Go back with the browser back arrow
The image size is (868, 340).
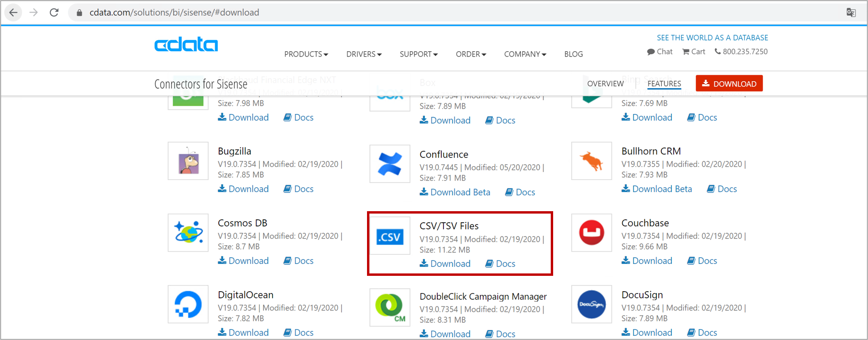pos(13,12)
